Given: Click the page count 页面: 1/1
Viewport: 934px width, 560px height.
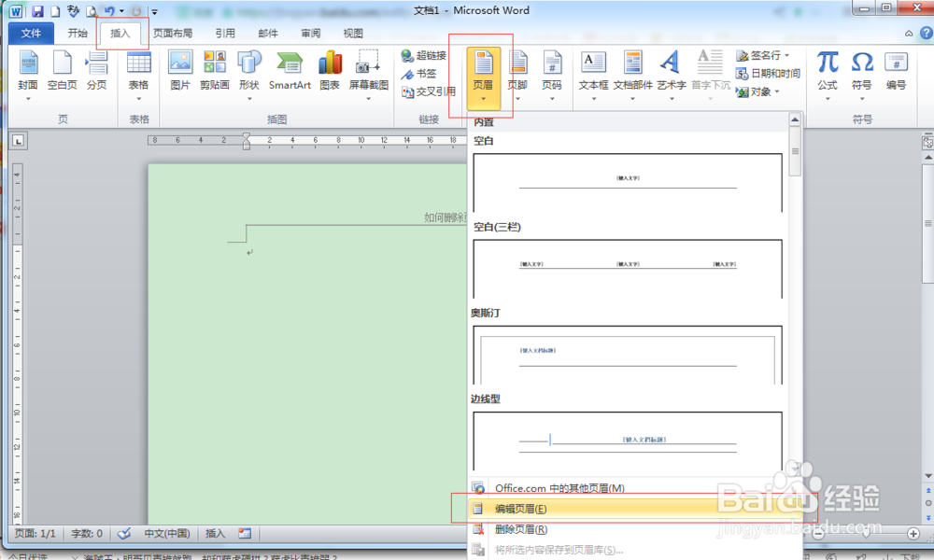Looking at the screenshot, I should (35, 534).
